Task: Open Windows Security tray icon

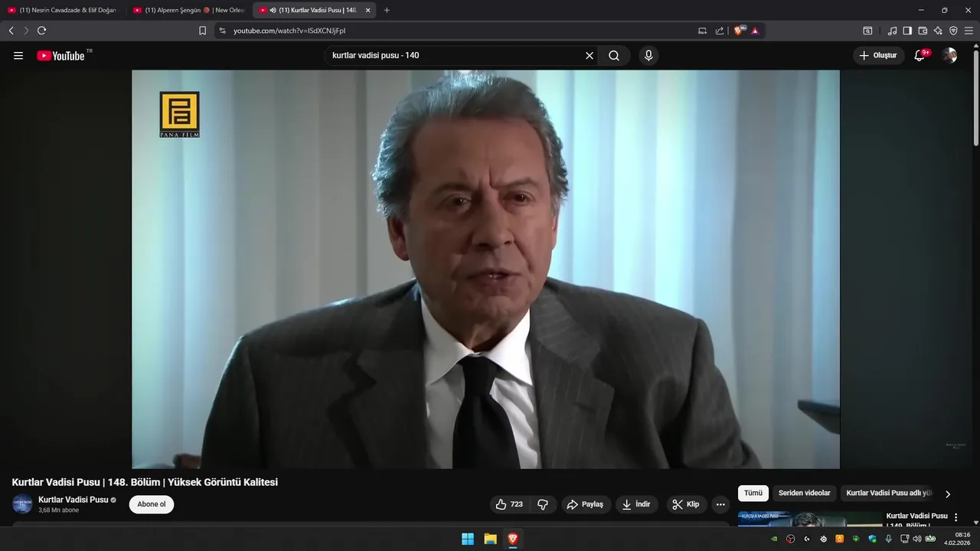Action: point(872,539)
